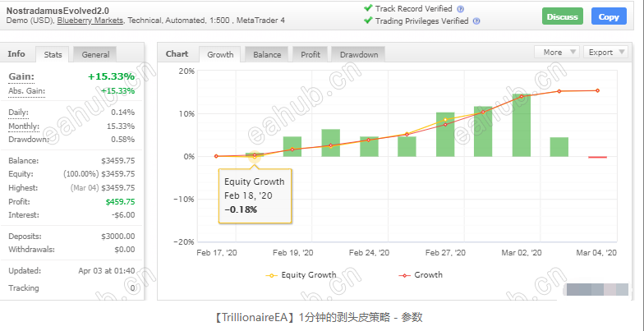Expand the Export dropdown
The image size is (644, 331).
[605, 53]
